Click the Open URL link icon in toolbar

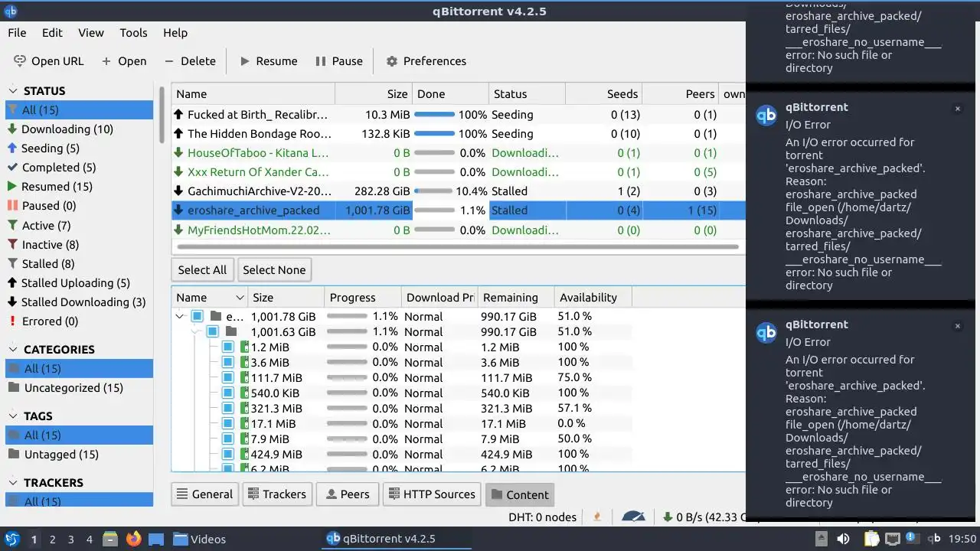click(19, 61)
